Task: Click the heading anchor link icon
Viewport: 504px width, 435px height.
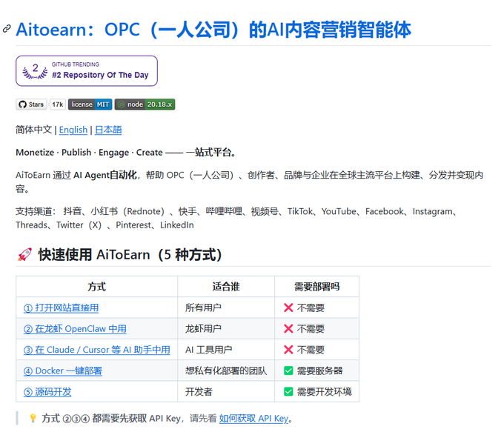Action: coord(7,29)
